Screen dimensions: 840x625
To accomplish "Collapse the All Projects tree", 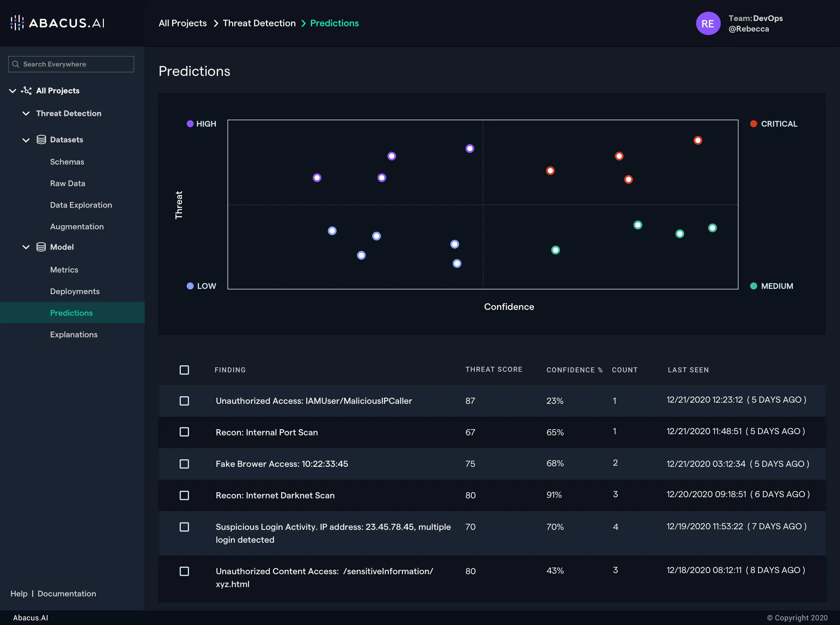I will [x=13, y=91].
